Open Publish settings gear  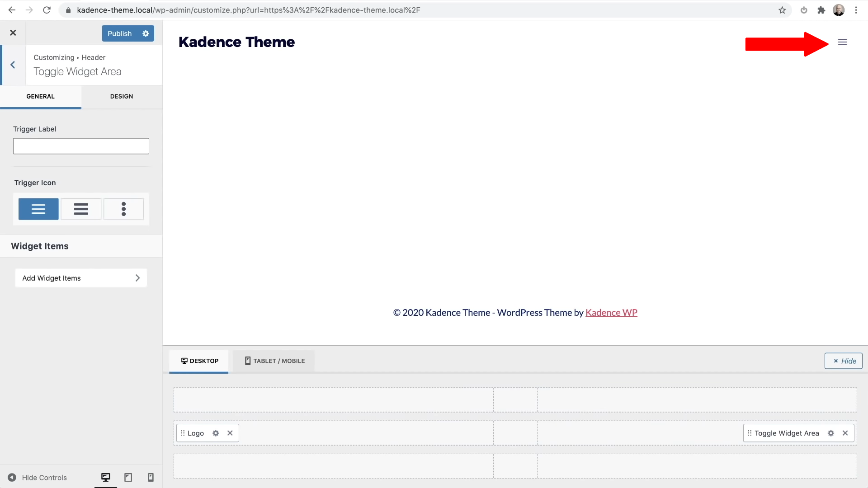click(x=146, y=33)
